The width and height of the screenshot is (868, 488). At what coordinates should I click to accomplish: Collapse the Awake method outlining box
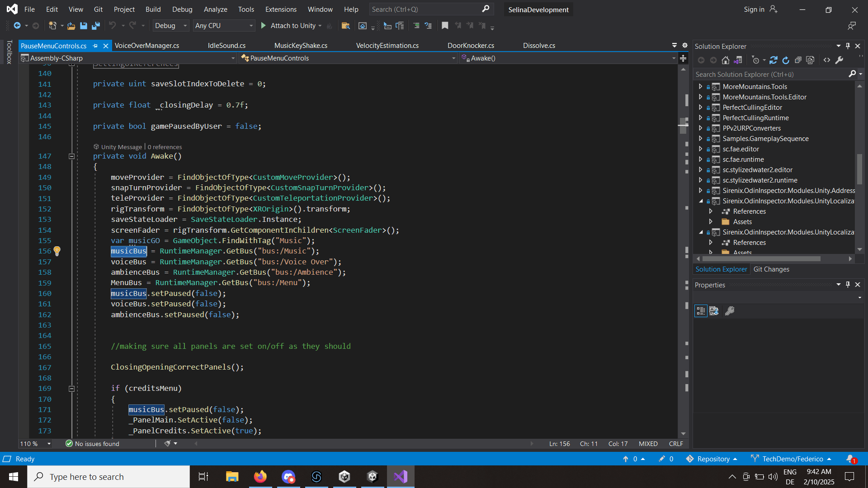point(71,156)
